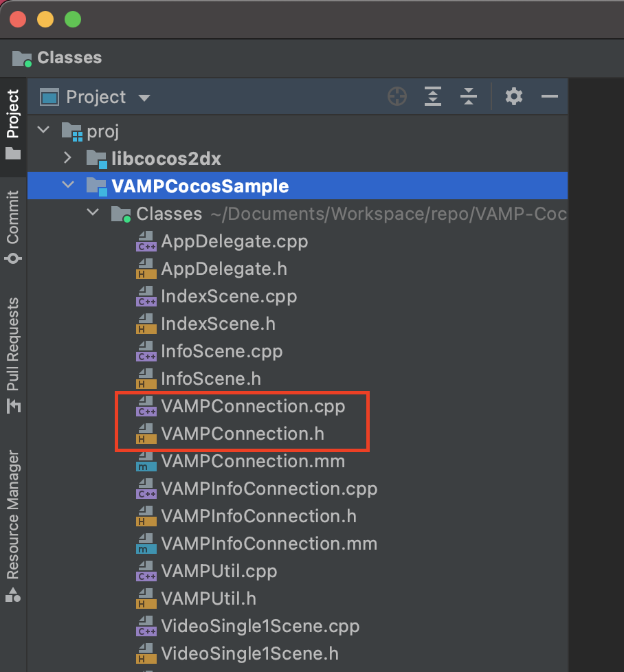624x672 pixels.
Task: Click the Expand All icon in Project toolbar
Action: click(x=433, y=97)
